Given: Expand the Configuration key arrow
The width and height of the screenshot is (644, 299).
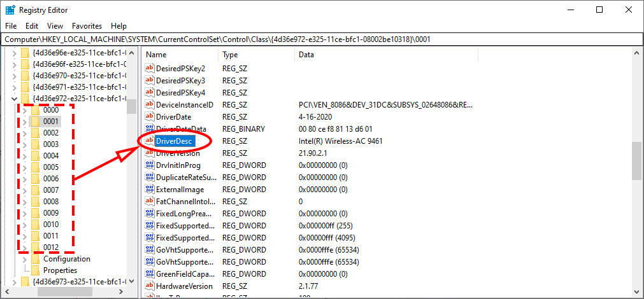Looking at the screenshot, I should 24,259.
